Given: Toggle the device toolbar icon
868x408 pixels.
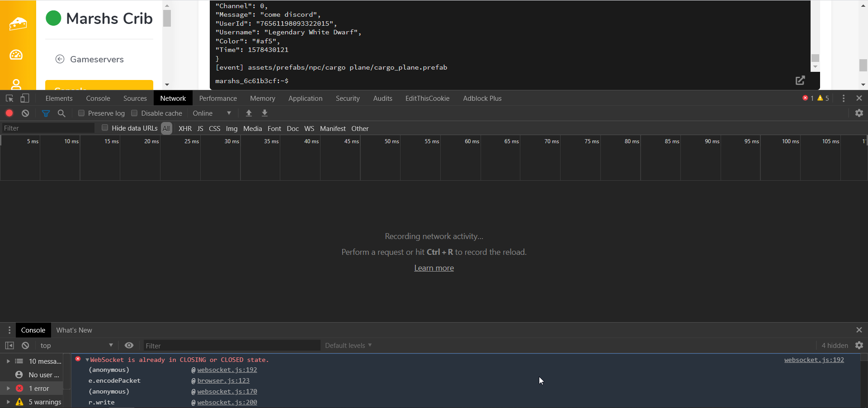Looking at the screenshot, I should click(x=25, y=98).
